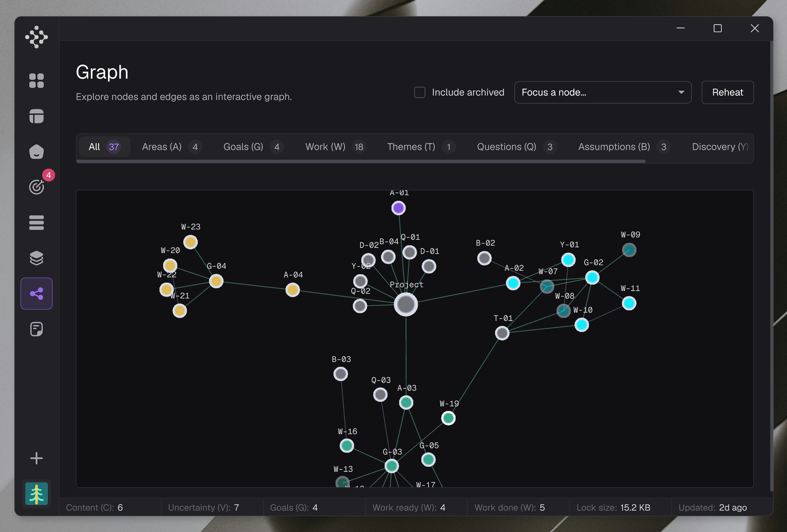Click the Work done (W): 5 status entry
This screenshot has width=787, height=532.
click(509, 508)
